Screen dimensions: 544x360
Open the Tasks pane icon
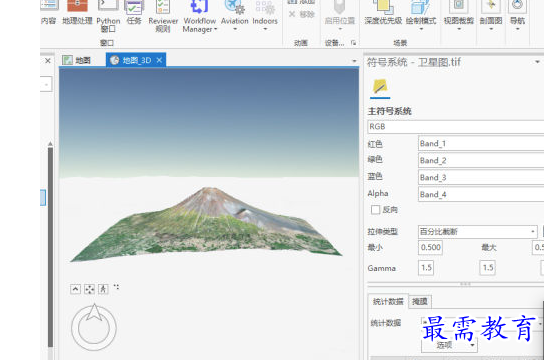tap(134, 12)
